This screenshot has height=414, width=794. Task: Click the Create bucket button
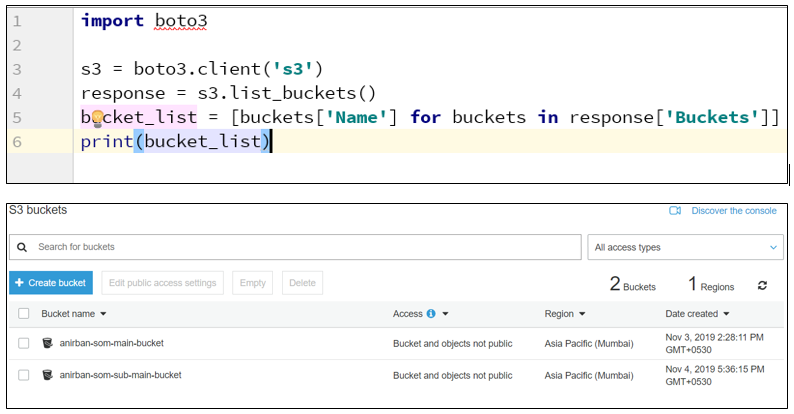click(51, 282)
